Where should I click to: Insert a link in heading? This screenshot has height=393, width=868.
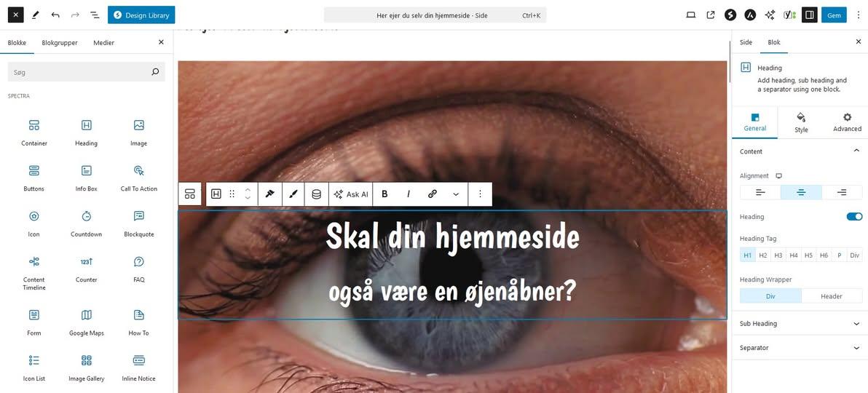tap(433, 194)
